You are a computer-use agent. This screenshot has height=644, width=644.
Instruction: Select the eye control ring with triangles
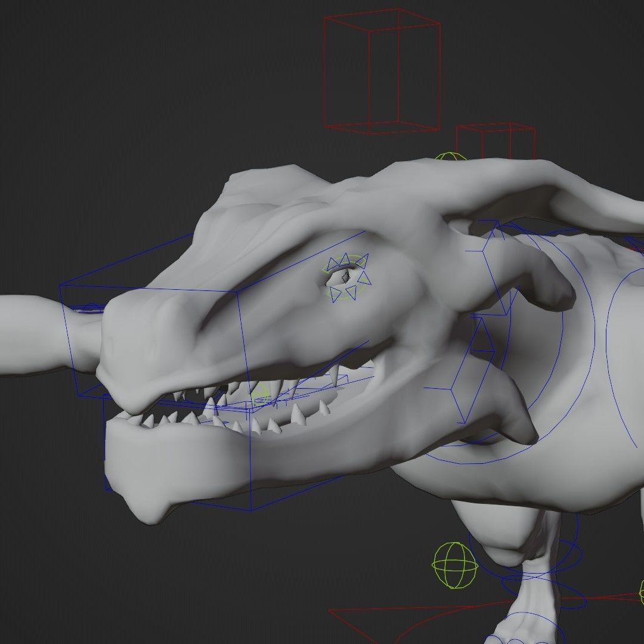pos(348,277)
